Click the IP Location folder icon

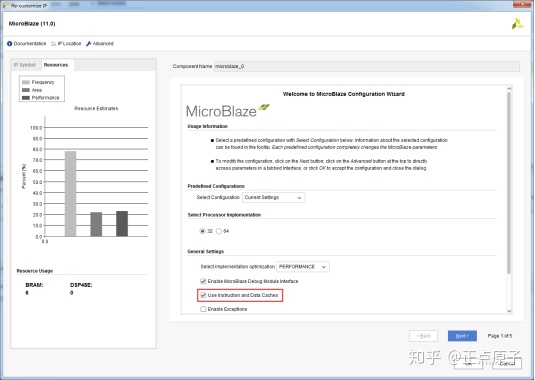pos(54,44)
